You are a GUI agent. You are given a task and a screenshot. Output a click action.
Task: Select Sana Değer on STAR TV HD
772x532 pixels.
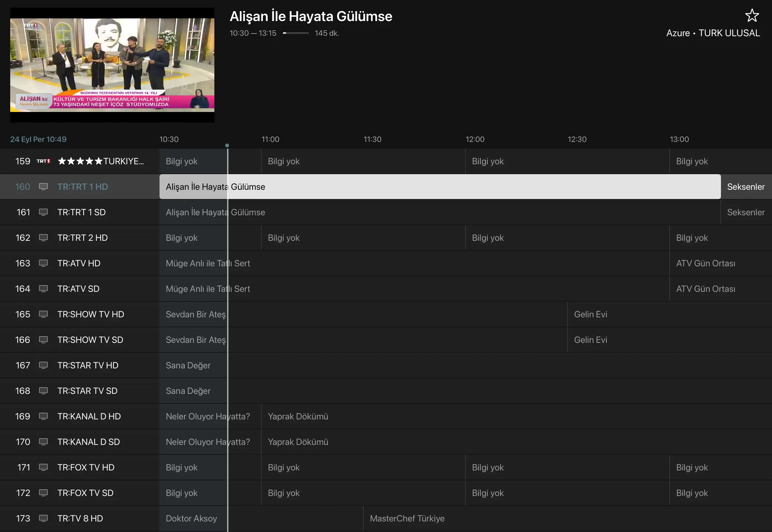pos(466,365)
